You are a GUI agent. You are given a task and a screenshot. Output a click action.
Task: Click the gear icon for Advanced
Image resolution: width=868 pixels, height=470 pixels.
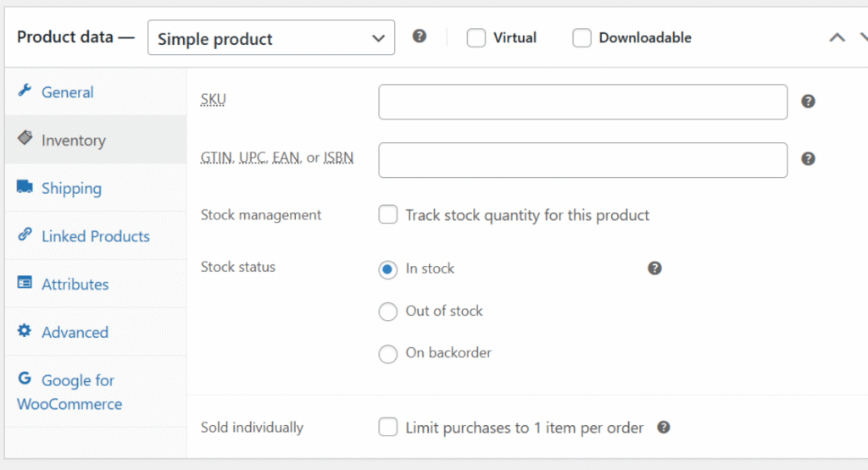(25, 331)
